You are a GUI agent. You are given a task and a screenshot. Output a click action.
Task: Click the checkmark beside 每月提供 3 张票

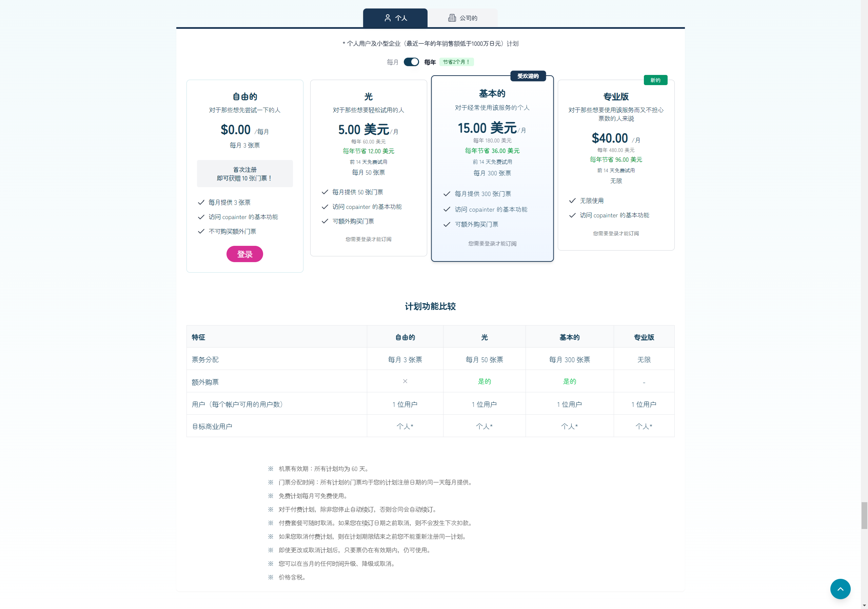coord(201,202)
